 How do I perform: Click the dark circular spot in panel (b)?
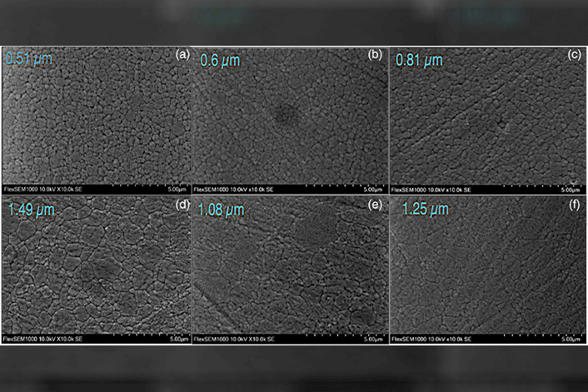click(x=287, y=114)
